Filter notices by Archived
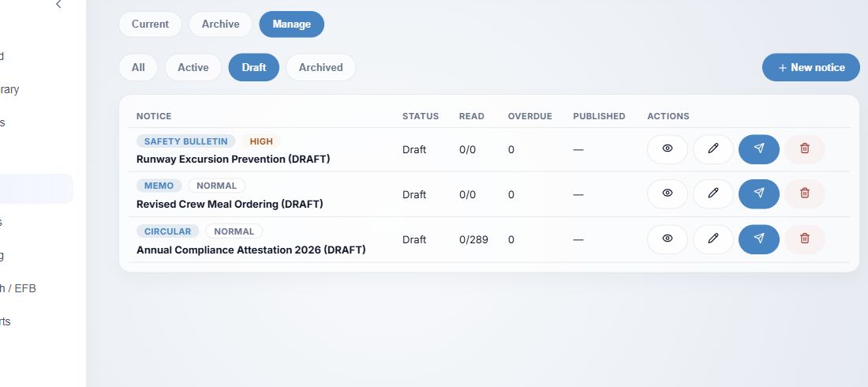The height and width of the screenshot is (387, 868). click(320, 68)
